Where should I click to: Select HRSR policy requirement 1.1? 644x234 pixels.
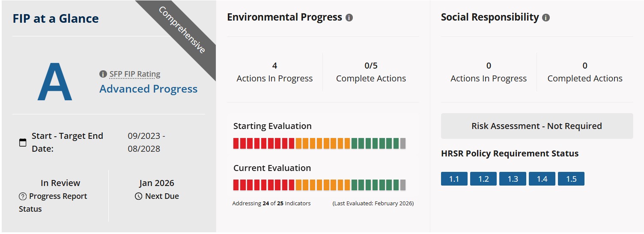454,179
